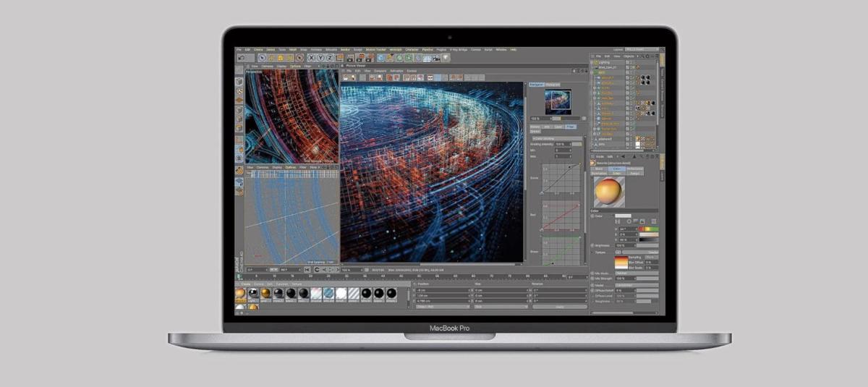Switch to Points mode in left palette
This screenshot has width=868, height=387.
[x=239, y=110]
